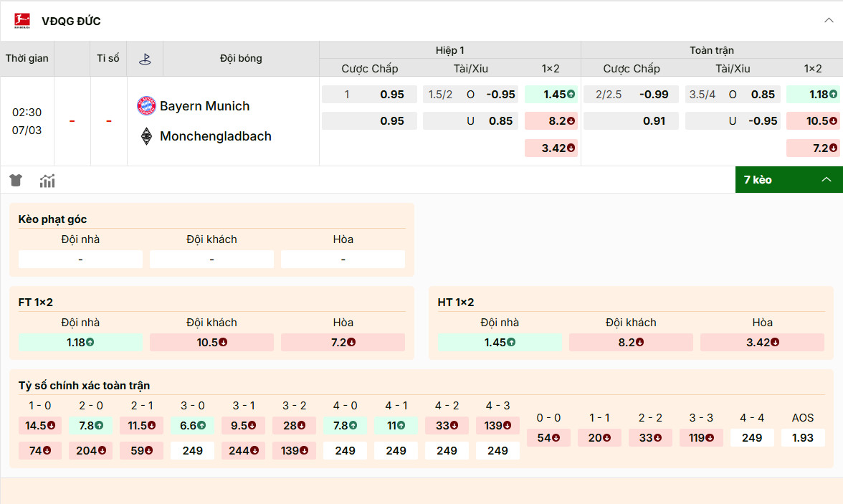Click the AOS odds of 1.93
Screen dimensions: 843x504
(x=803, y=437)
